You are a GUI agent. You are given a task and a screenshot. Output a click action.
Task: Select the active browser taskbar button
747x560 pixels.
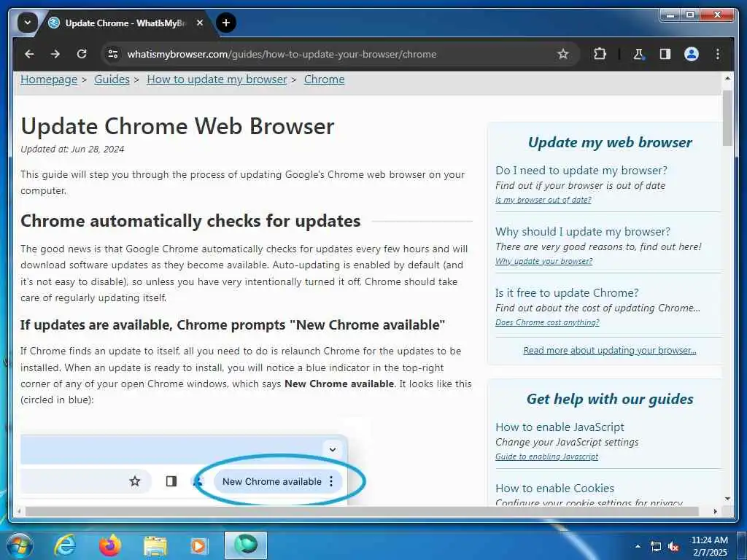[246, 545]
